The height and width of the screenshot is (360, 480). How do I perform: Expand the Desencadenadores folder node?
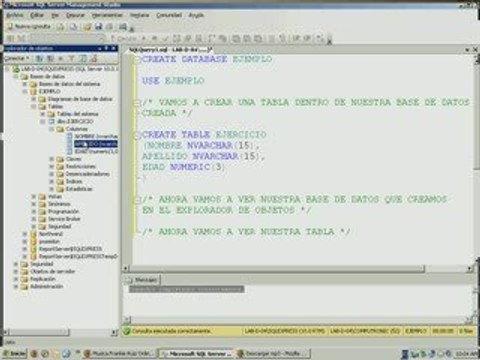click(52, 174)
